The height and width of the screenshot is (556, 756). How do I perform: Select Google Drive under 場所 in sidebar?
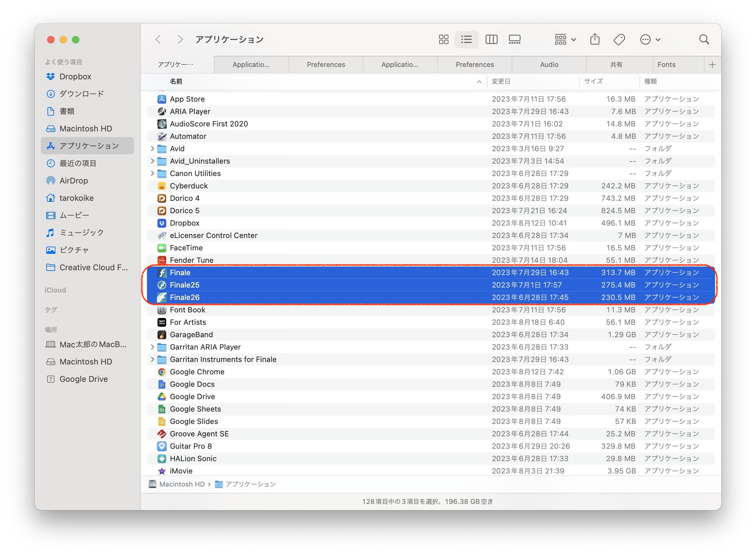pos(87,379)
